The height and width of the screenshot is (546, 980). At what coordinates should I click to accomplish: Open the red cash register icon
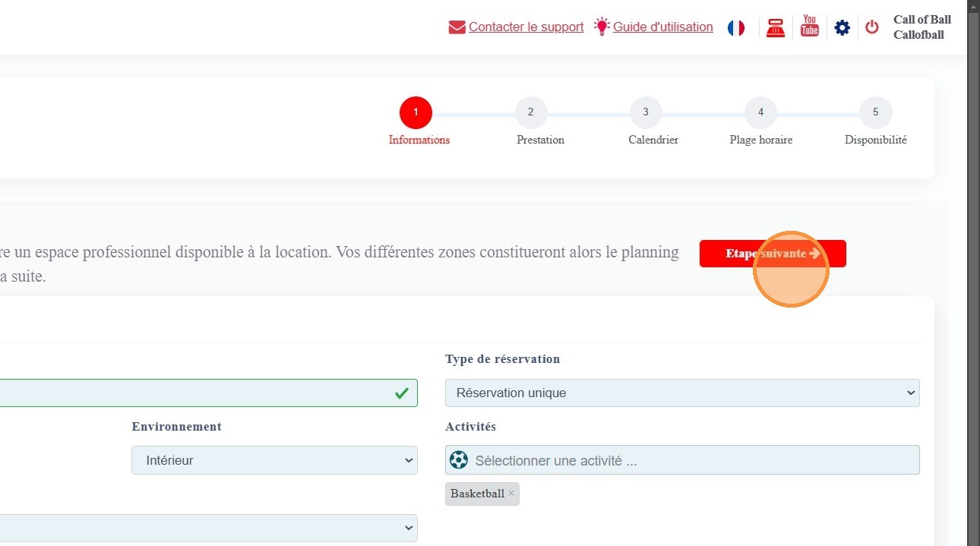coord(775,28)
